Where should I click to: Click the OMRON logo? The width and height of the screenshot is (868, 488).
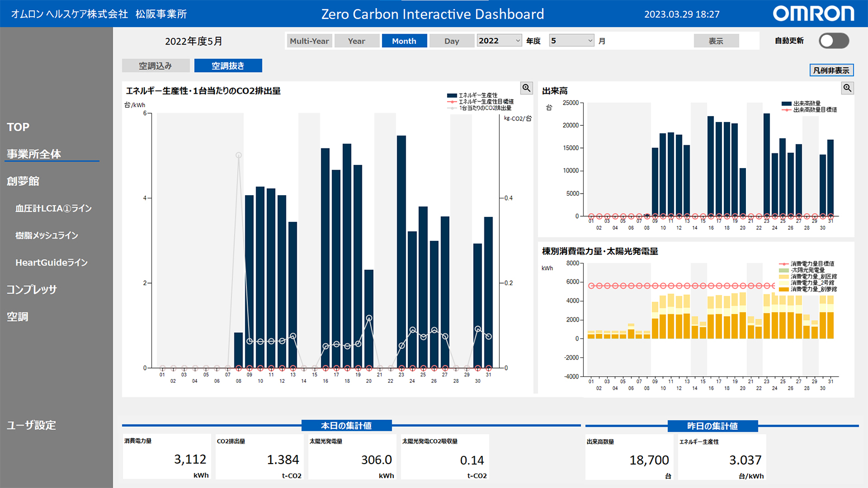[813, 14]
